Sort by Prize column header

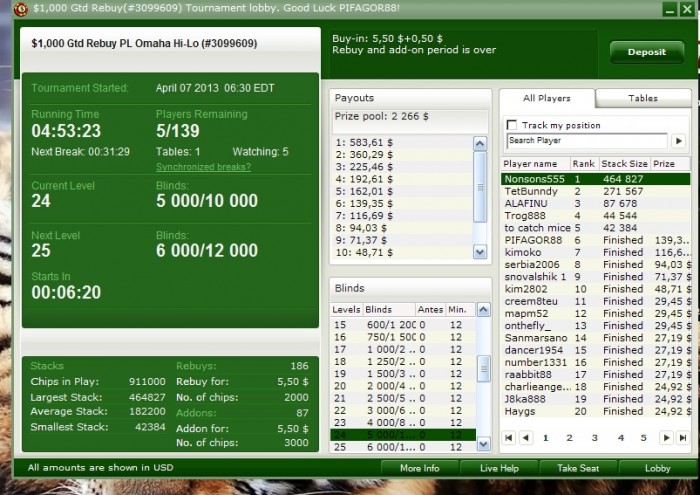(x=670, y=164)
